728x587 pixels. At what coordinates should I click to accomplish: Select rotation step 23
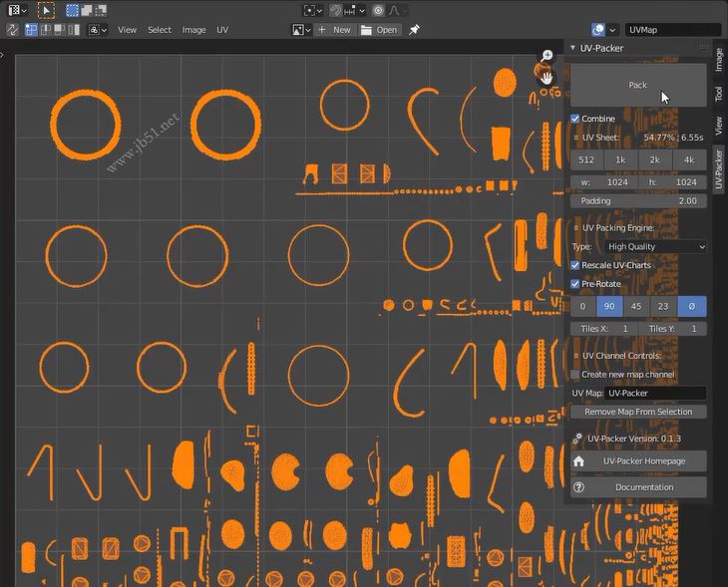(663, 306)
